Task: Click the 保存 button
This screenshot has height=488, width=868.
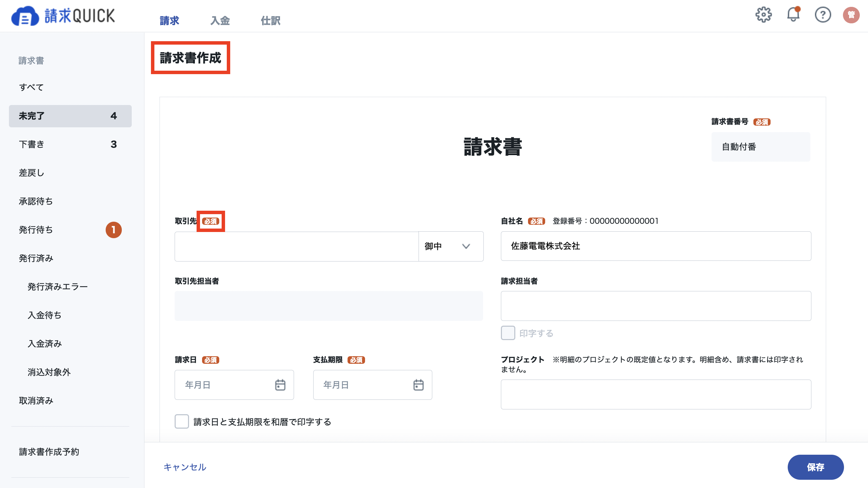Action: click(x=816, y=467)
